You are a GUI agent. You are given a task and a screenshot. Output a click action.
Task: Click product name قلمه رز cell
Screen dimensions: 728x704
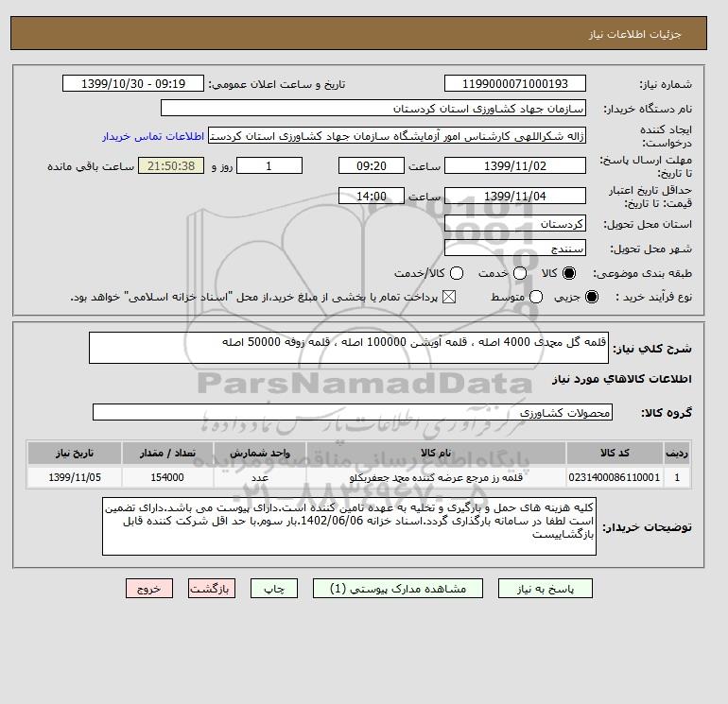436,477
